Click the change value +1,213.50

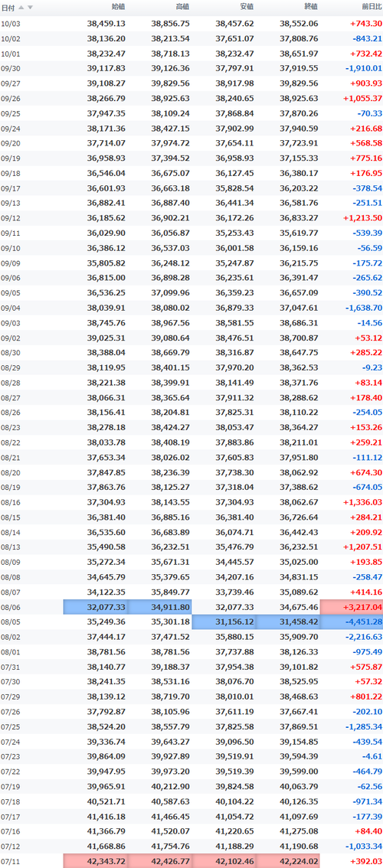363,218
